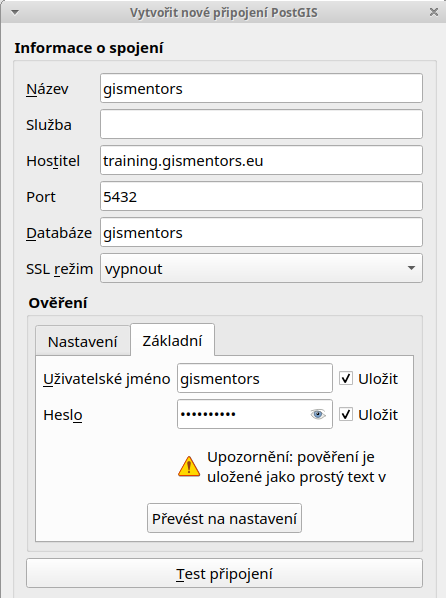This screenshot has height=598, width=446.
Task: Expand SSL mode list via arrow
Action: coord(411,268)
